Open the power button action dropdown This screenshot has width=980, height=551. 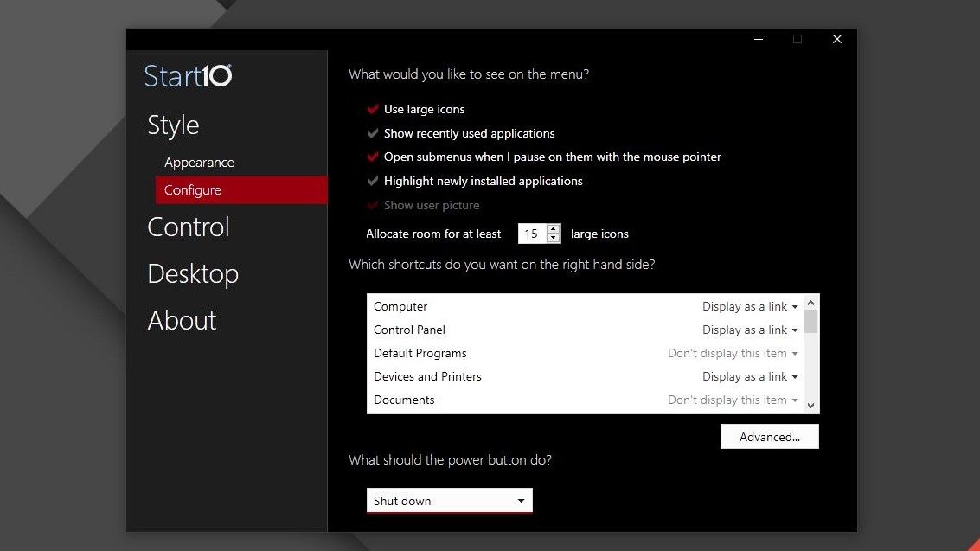449,500
